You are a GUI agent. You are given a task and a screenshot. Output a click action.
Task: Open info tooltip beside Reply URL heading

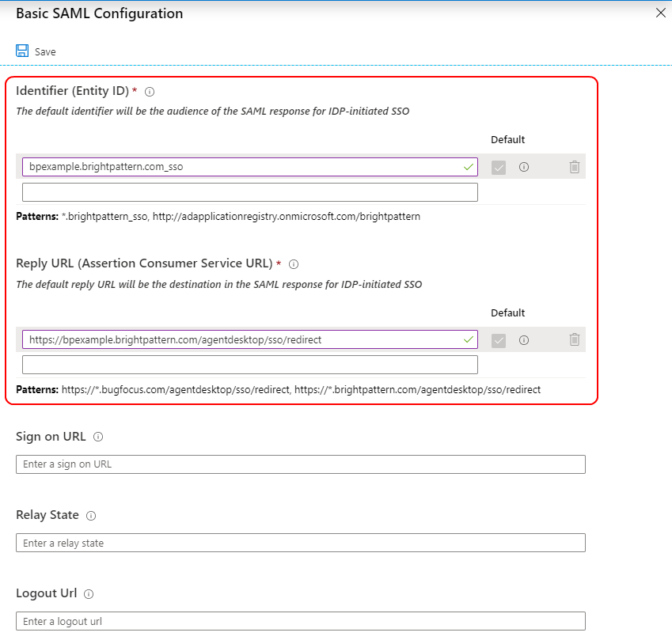pyautogui.click(x=294, y=264)
